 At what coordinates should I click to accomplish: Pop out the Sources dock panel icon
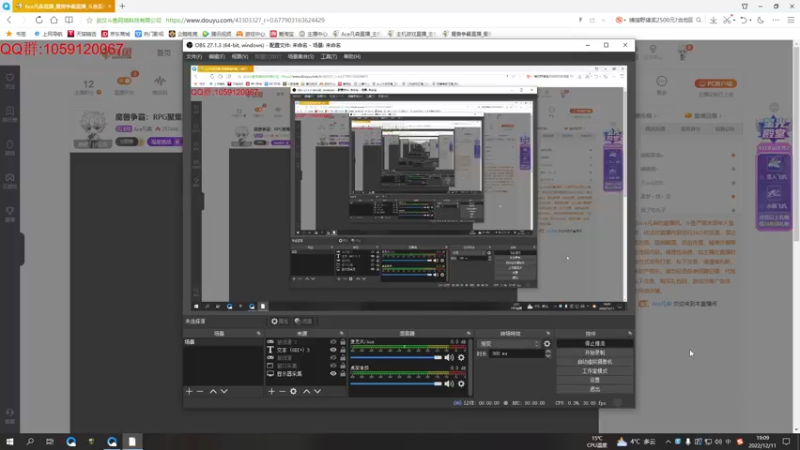342,333
